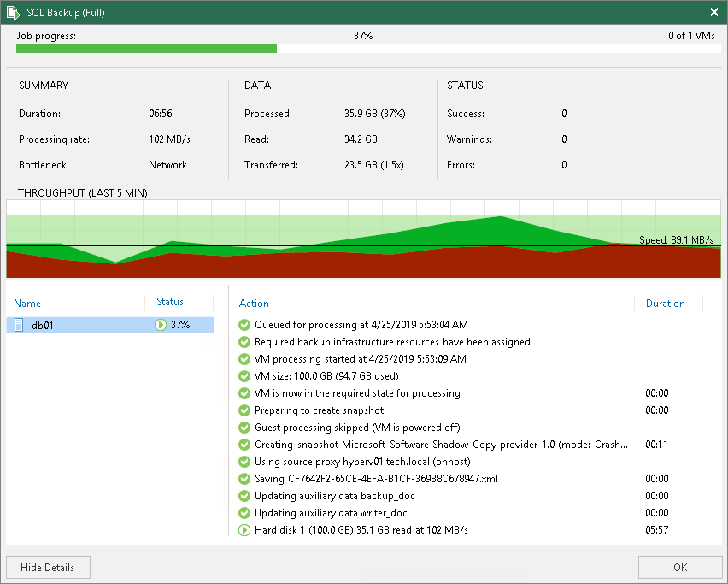Image resolution: width=728 pixels, height=584 pixels.
Task: Click success checkmark next to Queued for processing
Action: point(244,325)
